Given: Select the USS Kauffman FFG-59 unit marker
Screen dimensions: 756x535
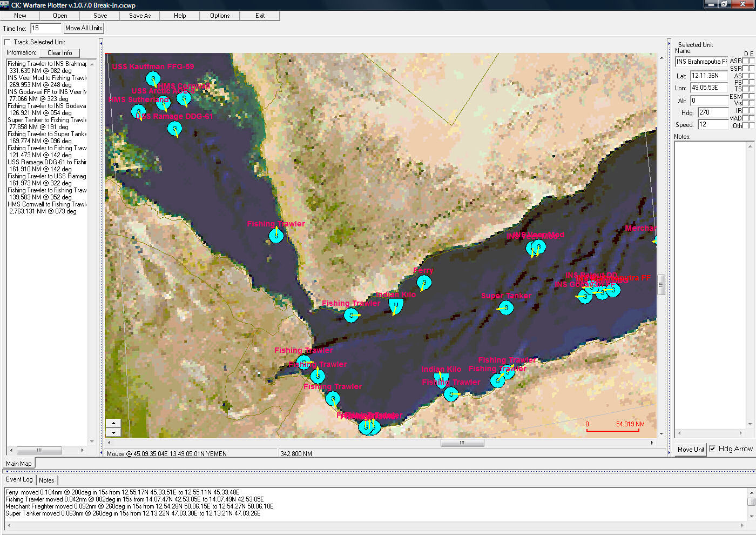Looking at the screenshot, I should 153,79.
